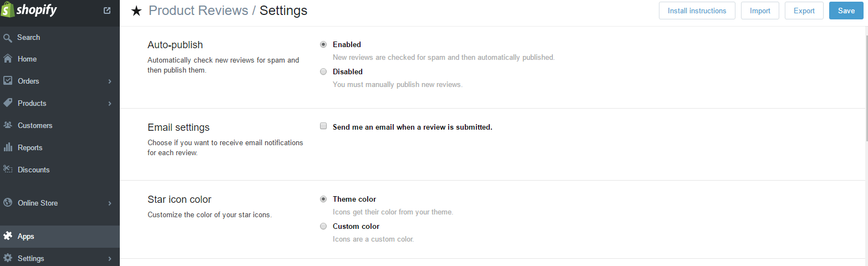Enable email notification for submitted reviews
The height and width of the screenshot is (266, 868).
pos(323,126)
